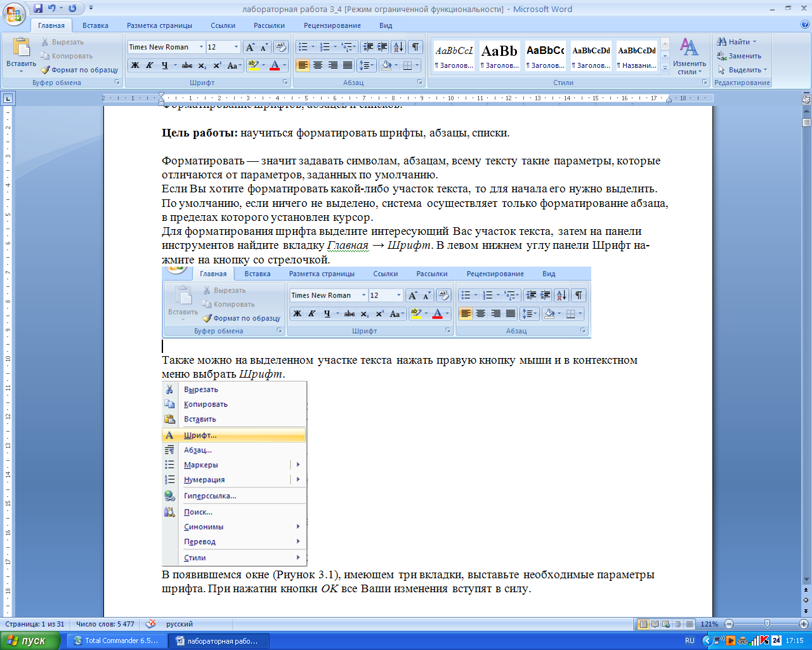Screen dimensions: 812x650
Task: Decrease indent using the top ribbon Абзац group
Action: pos(368,47)
